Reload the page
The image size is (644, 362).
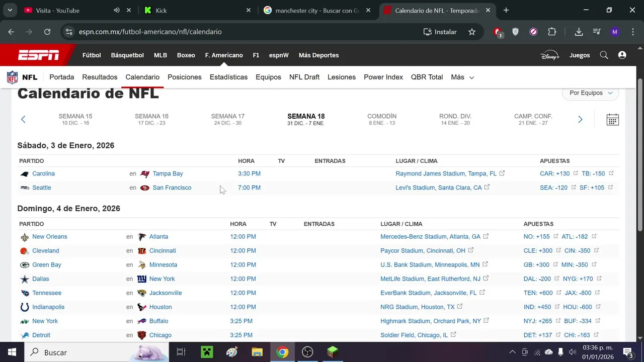click(x=47, y=32)
